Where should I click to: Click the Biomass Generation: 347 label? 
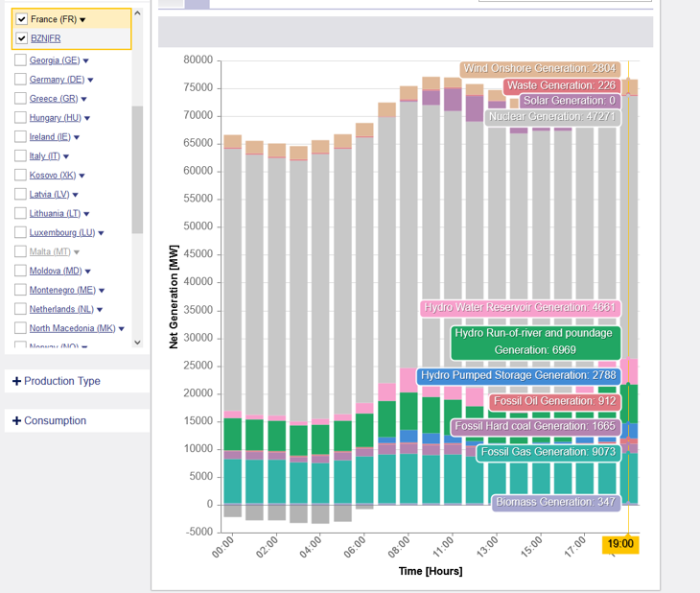point(556,502)
